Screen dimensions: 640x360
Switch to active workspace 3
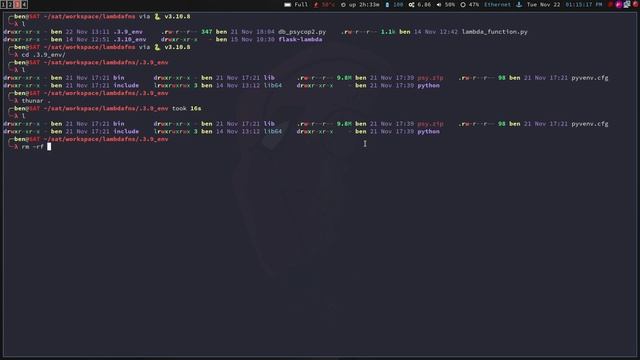17,4
